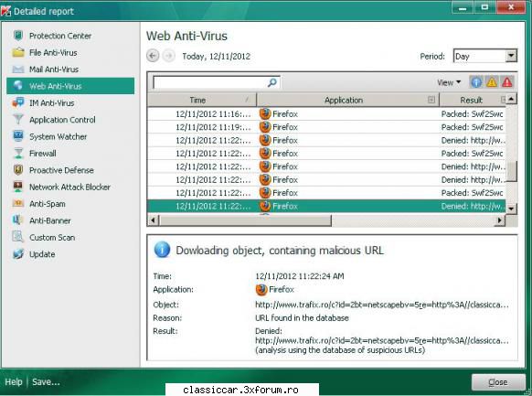Click the Proactive Defense shield icon
This screenshot has height=396, width=532.
pyautogui.click(x=18, y=170)
